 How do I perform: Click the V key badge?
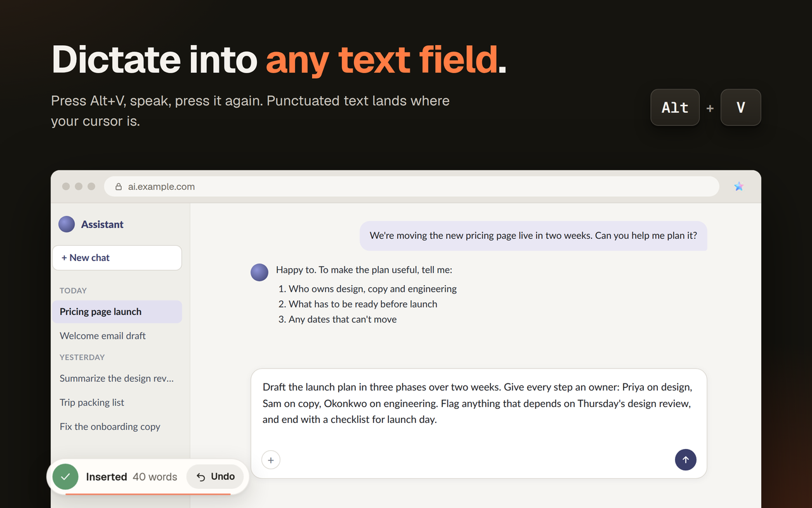pyautogui.click(x=741, y=107)
